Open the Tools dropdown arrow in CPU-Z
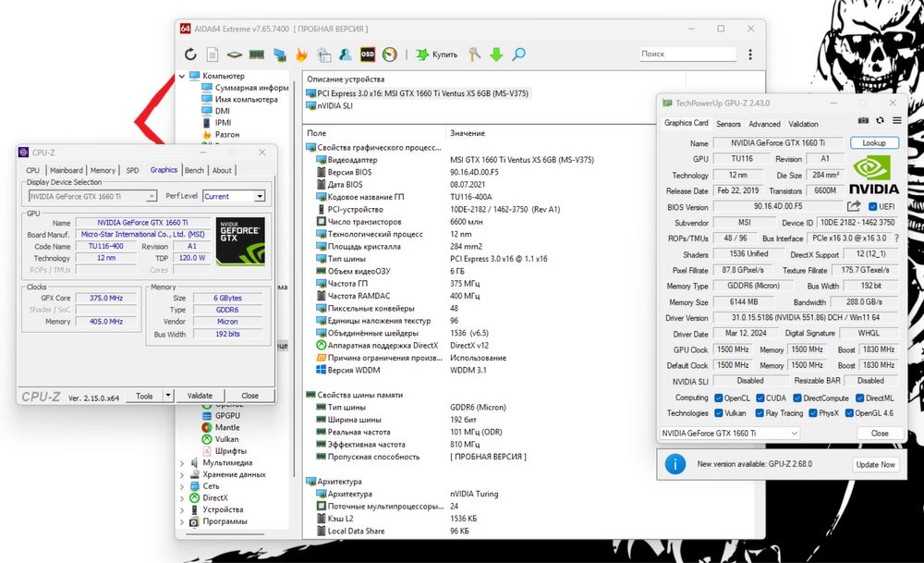The height and width of the screenshot is (563, 924). click(x=168, y=396)
